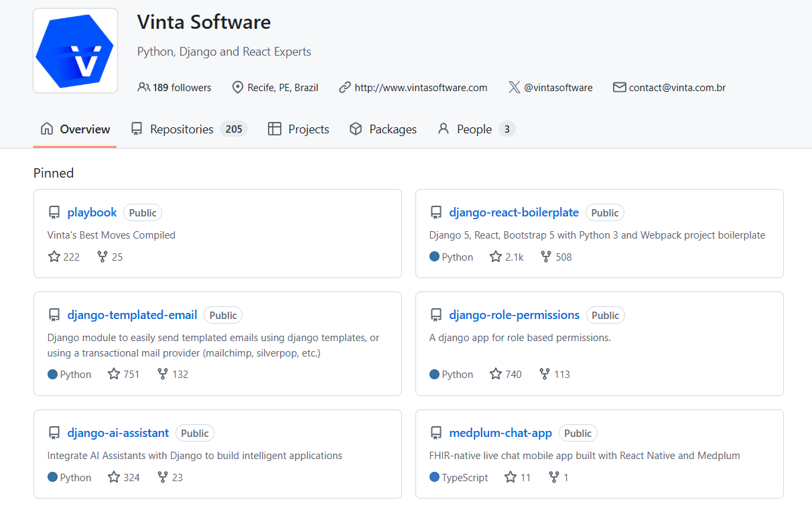Viewport: 812px width, 514px height.
Task: Open the playbook repository
Action: (92, 212)
